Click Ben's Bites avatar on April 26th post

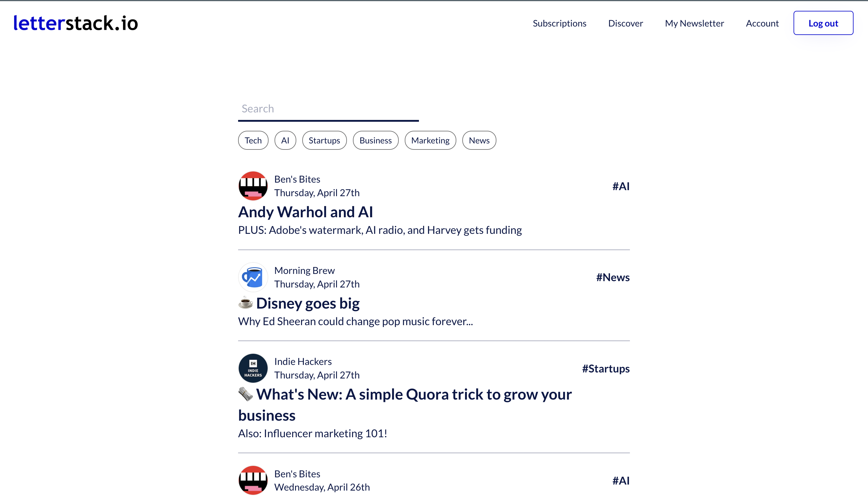(x=253, y=480)
